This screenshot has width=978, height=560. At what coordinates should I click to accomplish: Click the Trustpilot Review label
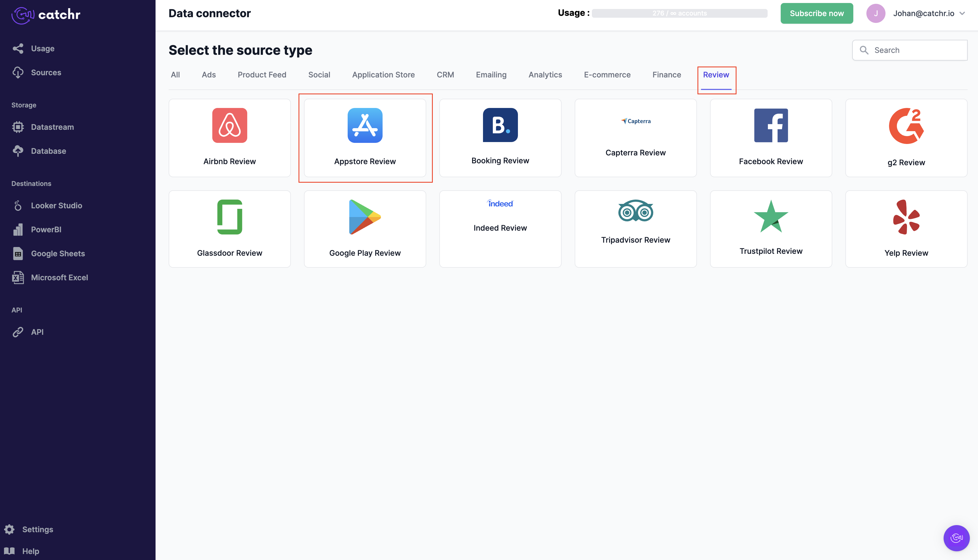tap(771, 251)
